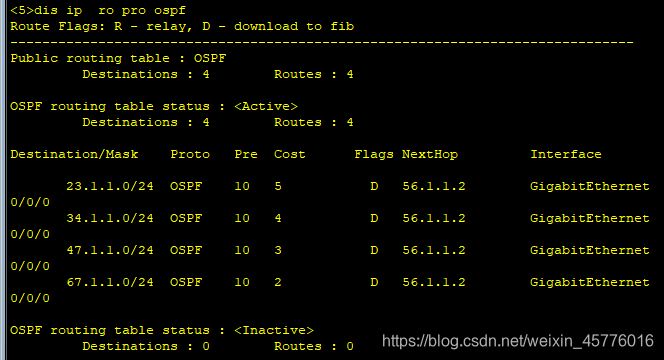Click the <Inactive> routing table status text
664x360 pixels.
[x=274, y=330]
